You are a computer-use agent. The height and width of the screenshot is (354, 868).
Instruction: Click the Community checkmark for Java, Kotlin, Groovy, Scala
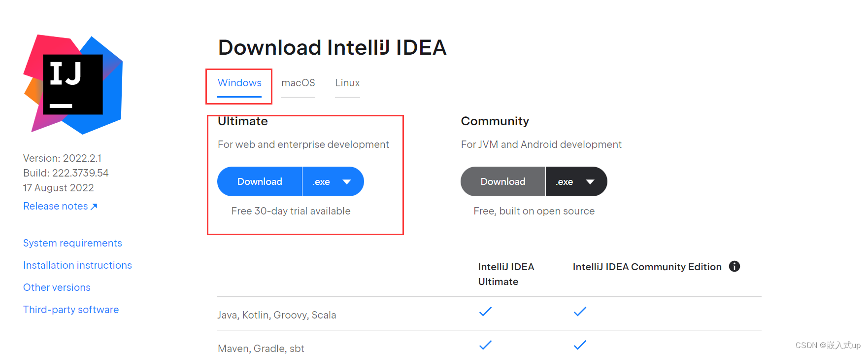(x=580, y=311)
